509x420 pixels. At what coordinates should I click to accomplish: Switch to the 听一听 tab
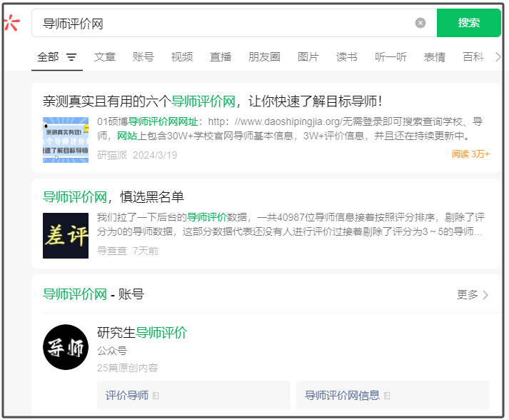tap(390, 57)
